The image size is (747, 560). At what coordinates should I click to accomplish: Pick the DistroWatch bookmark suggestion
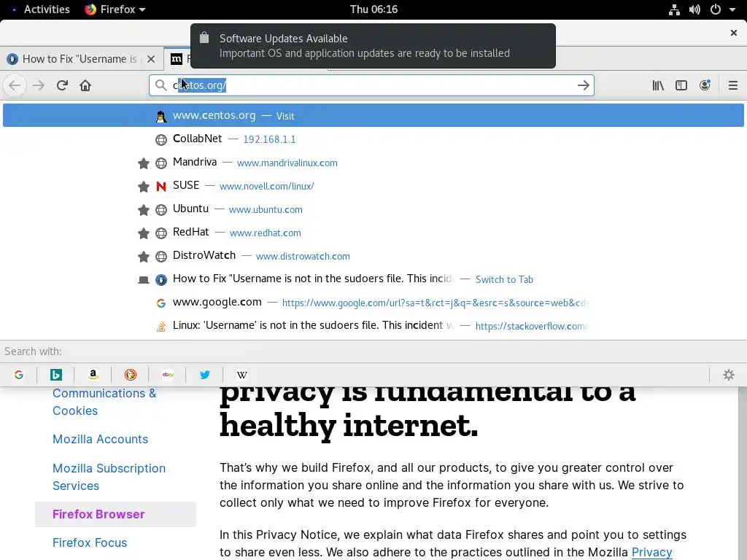pyautogui.click(x=373, y=256)
